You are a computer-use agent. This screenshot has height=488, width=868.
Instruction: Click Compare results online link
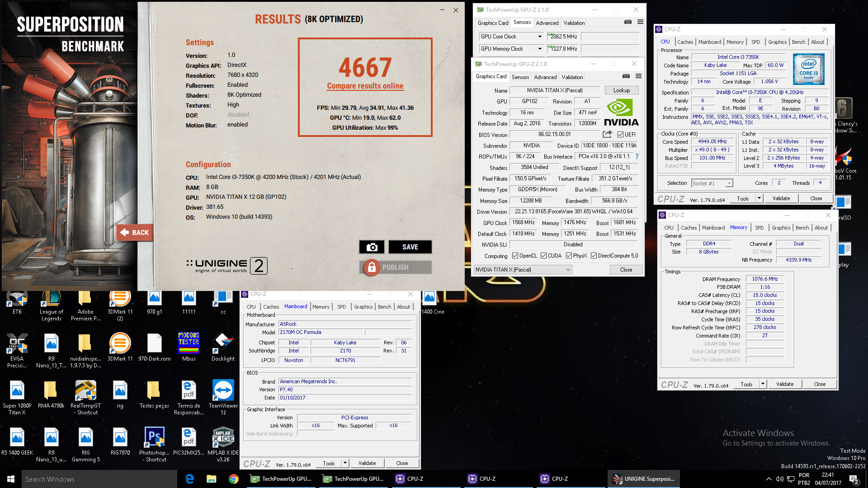(x=365, y=86)
